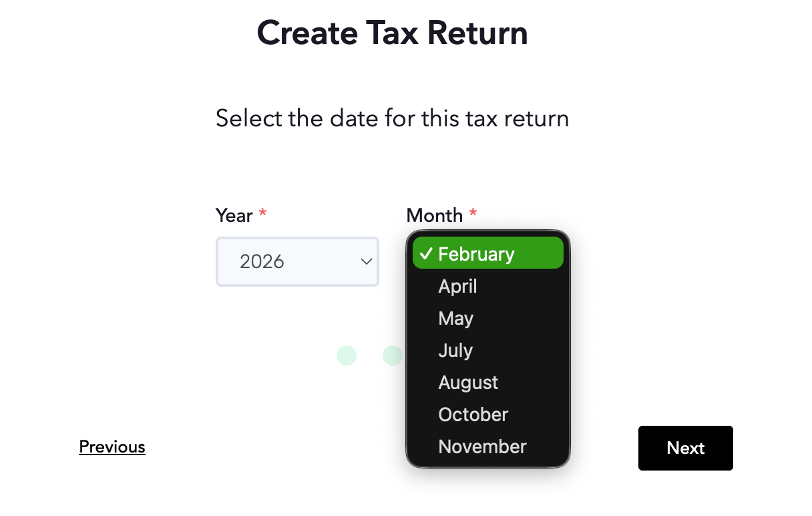
Task: Click the Month field label
Action: tap(435, 215)
